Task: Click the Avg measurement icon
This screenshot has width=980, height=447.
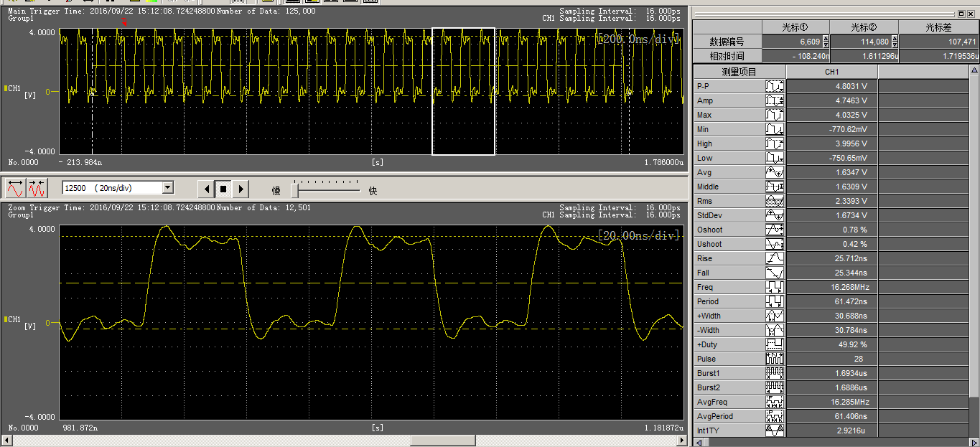Action: 775,172
